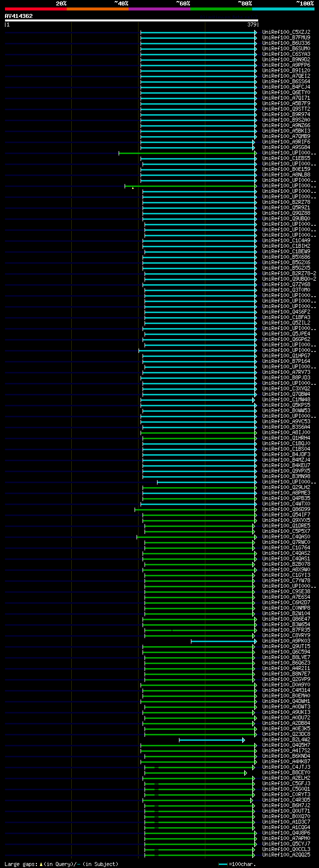Select label UniRef100_Q9VPX5

[286, 471]
